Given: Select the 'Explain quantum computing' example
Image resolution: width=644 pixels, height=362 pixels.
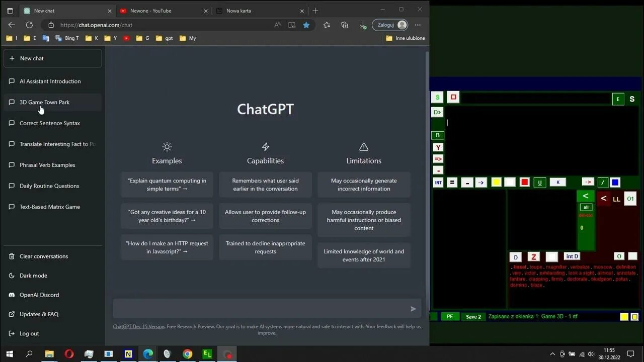Looking at the screenshot, I should (167, 185).
